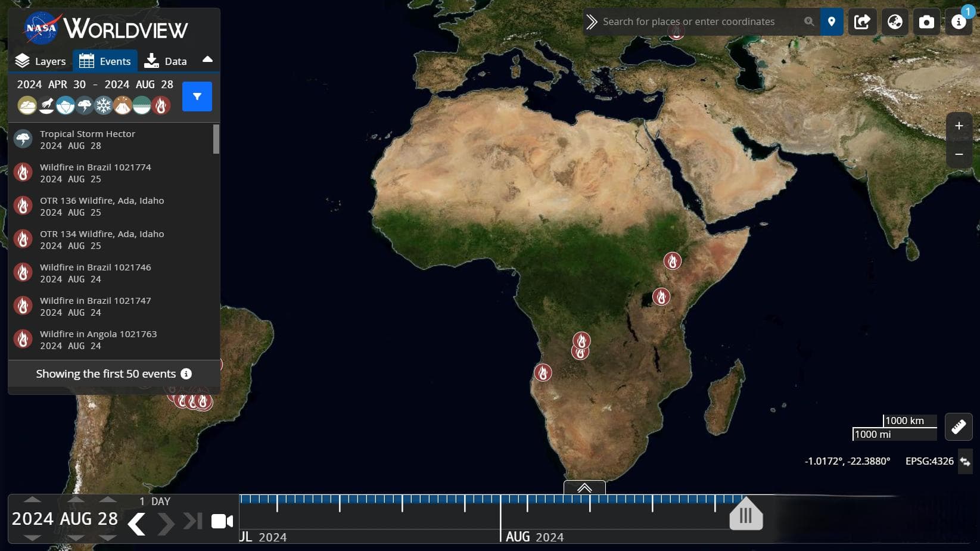980x551 pixels.
Task: Click the date range 2024 APR 30 - 2024 AUG 28
Action: pos(95,85)
